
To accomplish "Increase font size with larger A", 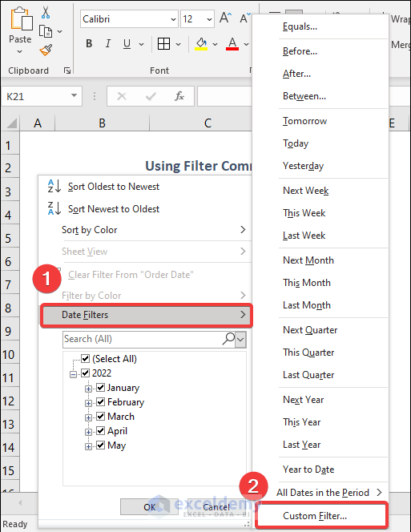I will (x=225, y=18).
